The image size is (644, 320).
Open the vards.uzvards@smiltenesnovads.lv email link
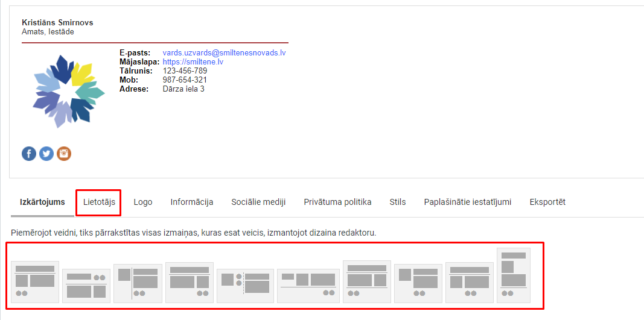coord(224,53)
